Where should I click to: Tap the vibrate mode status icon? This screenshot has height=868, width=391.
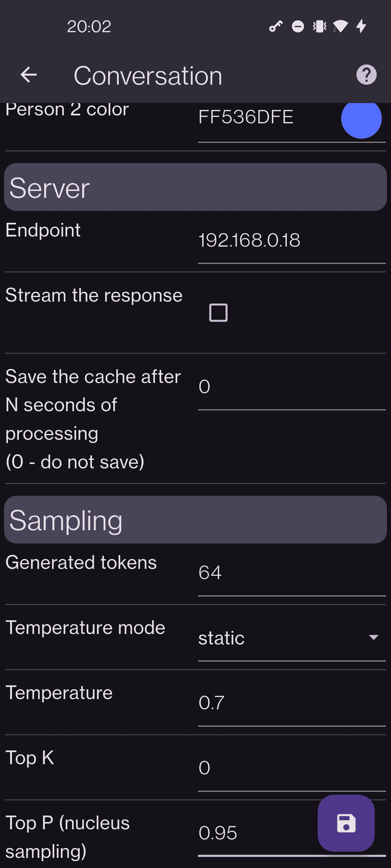[x=320, y=26]
